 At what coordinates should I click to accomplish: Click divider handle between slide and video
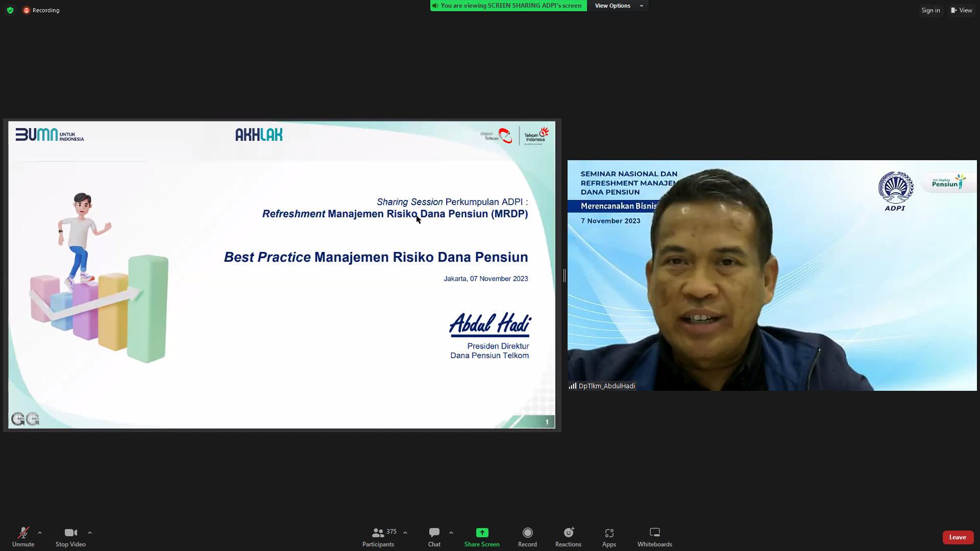564,275
